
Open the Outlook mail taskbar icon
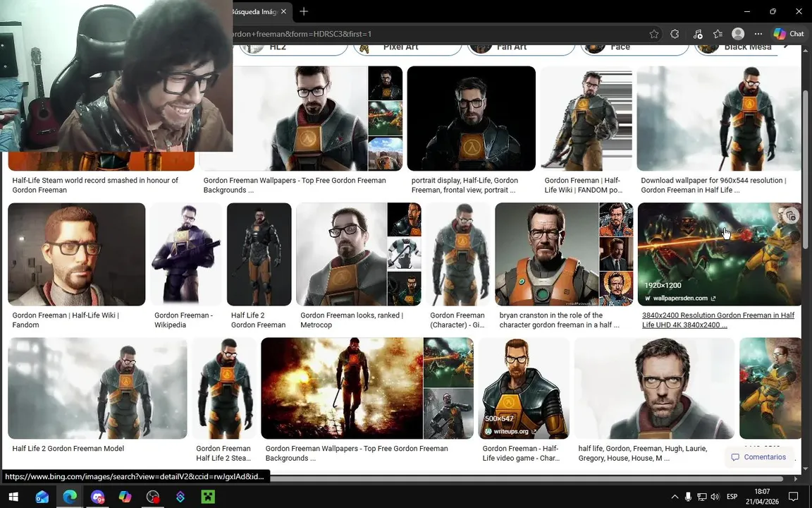click(x=42, y=497)
